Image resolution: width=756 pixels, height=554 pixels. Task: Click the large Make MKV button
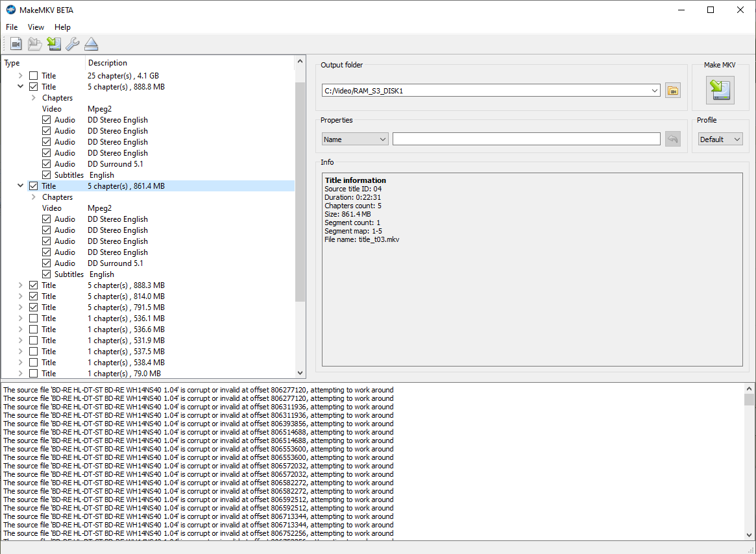point(720,90)
